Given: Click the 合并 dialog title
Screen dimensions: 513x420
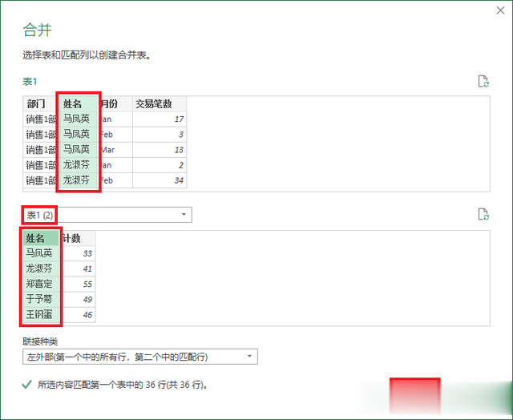Looking at the screenshot, I should pyautogui.click(x=38, y=30).
